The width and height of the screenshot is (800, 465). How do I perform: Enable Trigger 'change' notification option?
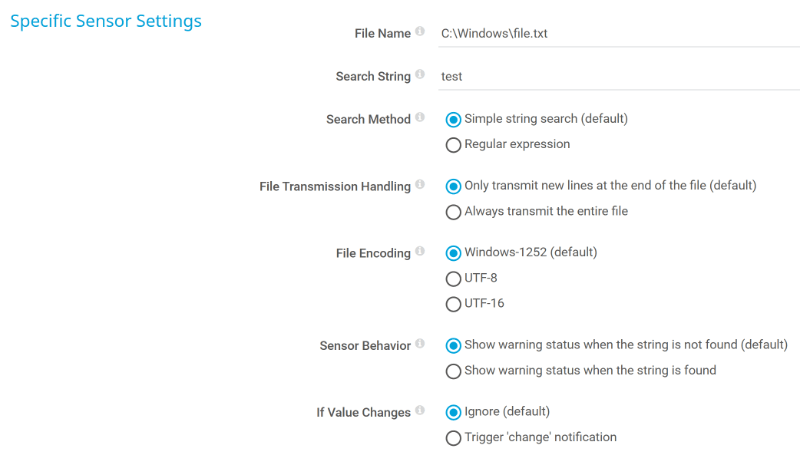pyautogui.click(x=454, y=437)
